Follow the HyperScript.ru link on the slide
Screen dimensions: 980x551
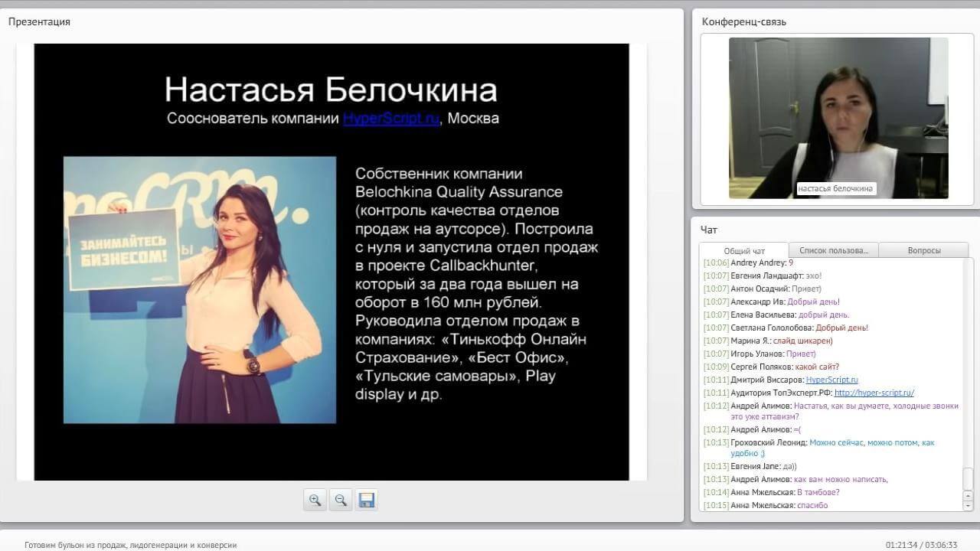click(x=391, y=119)
